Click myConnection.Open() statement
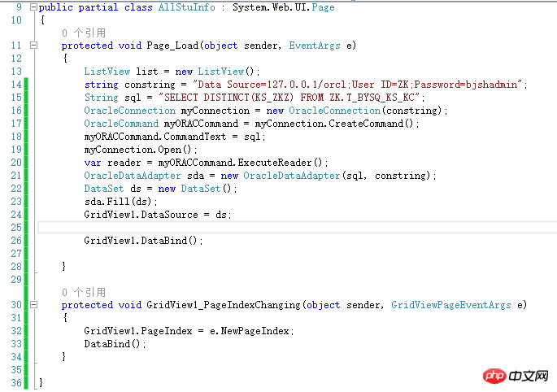The height and width of the screenshot is (392, 557). [x=141, y=150]
